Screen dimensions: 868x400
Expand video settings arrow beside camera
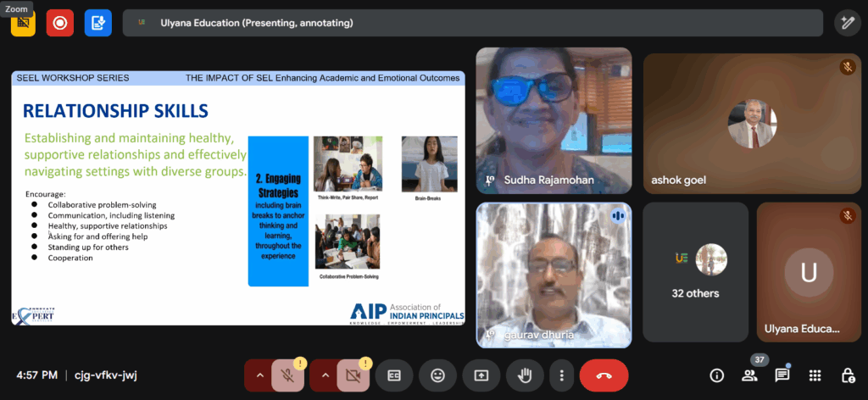[324, 375]
